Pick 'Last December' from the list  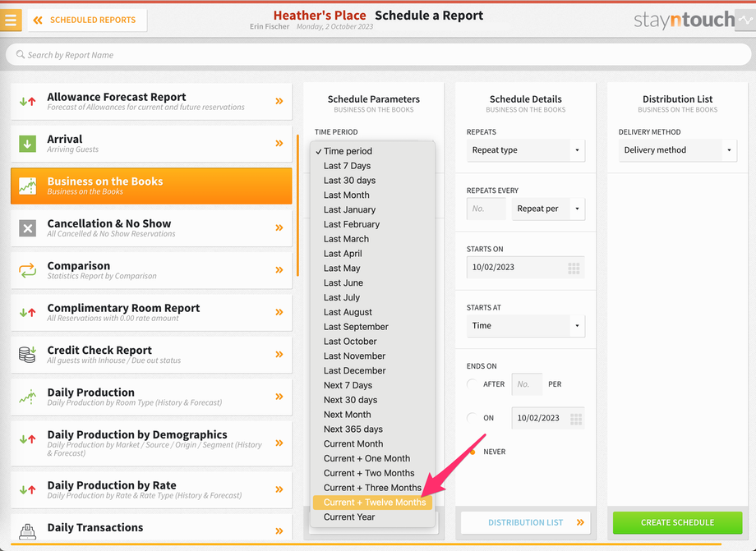[373, 370]
